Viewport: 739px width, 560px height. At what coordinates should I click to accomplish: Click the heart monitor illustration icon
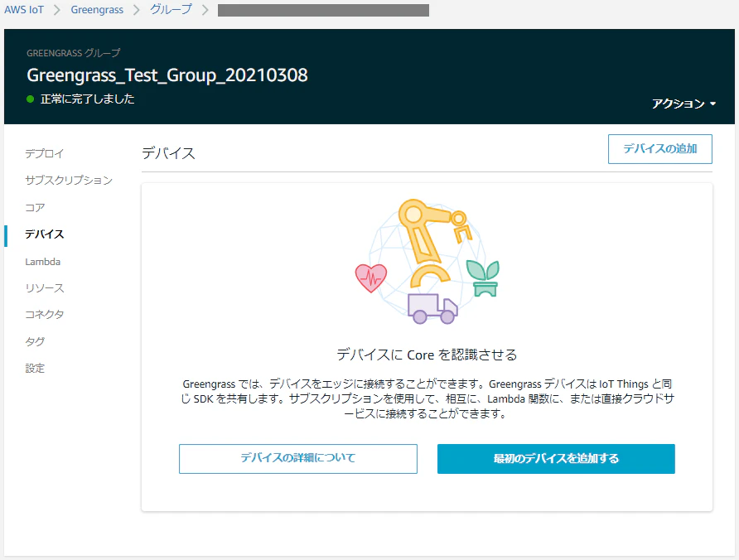point(371,278)
